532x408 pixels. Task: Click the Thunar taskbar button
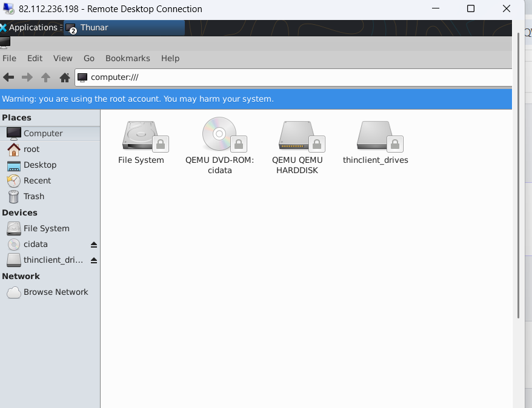[124, 28]
